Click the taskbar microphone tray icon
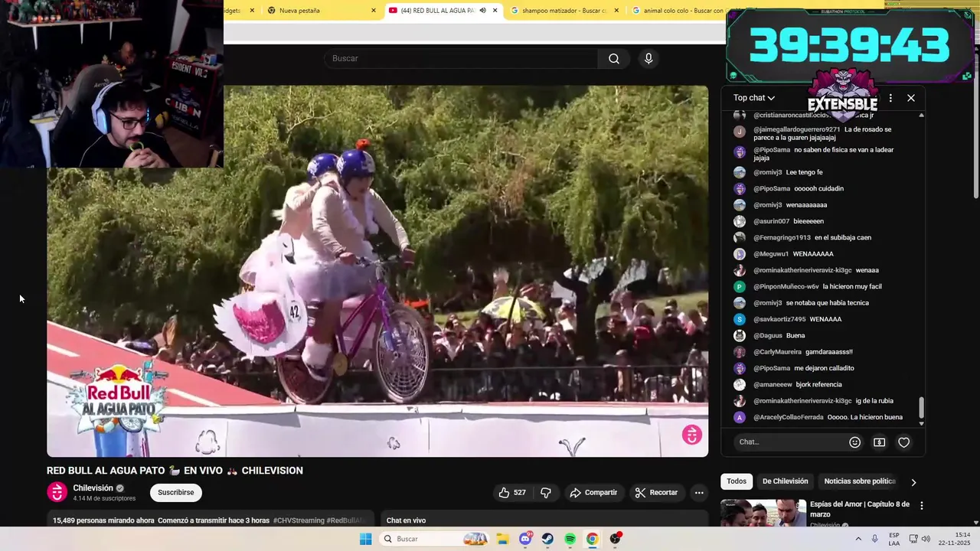Image resolution: width=980 pixels, height=551 pixels. 875,539
